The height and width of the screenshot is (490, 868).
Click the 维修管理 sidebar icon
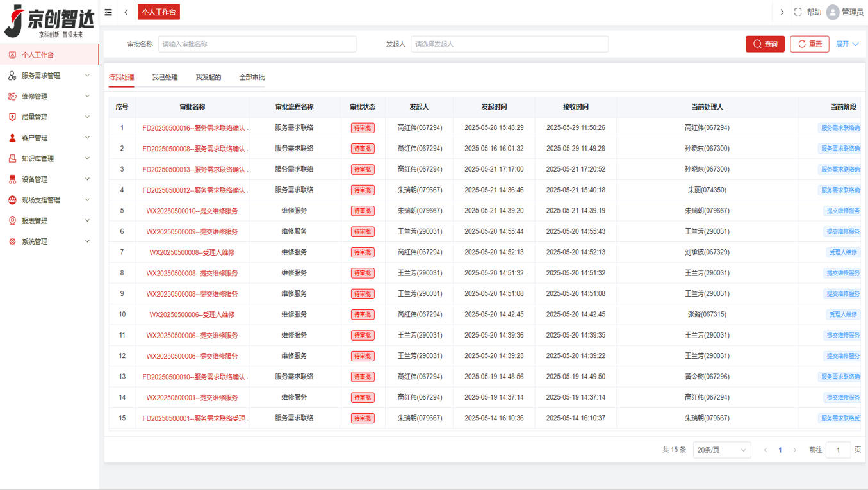12,96
